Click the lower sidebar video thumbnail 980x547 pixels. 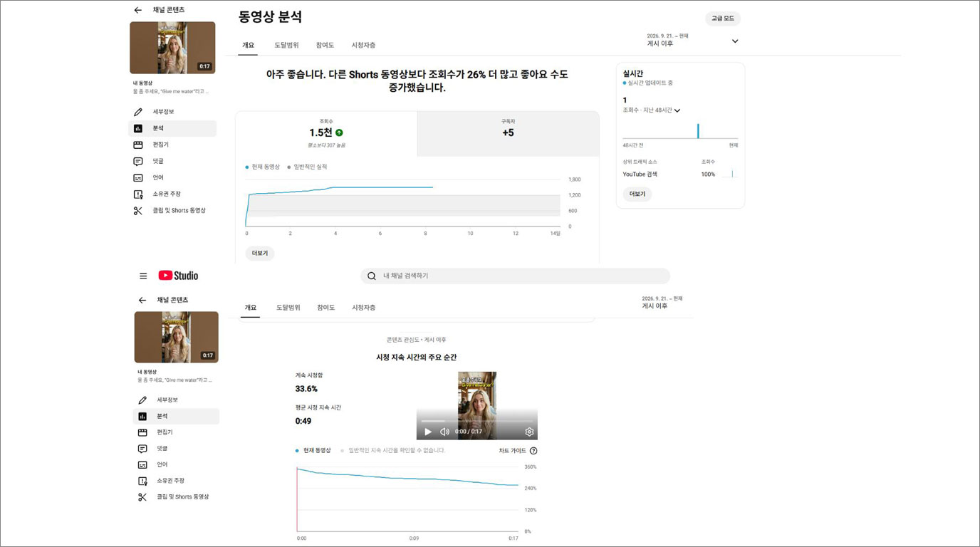[x=177, y=337]
